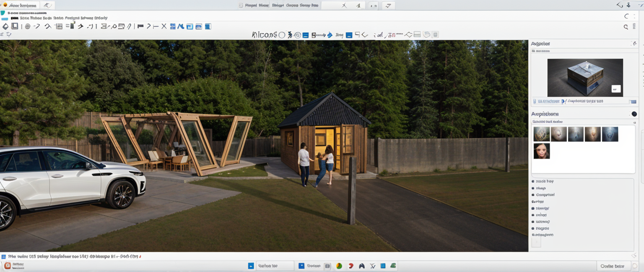The image size is (644, 272).
Task: Click the blue grid icon in toolbar
Action: point(172,26)
